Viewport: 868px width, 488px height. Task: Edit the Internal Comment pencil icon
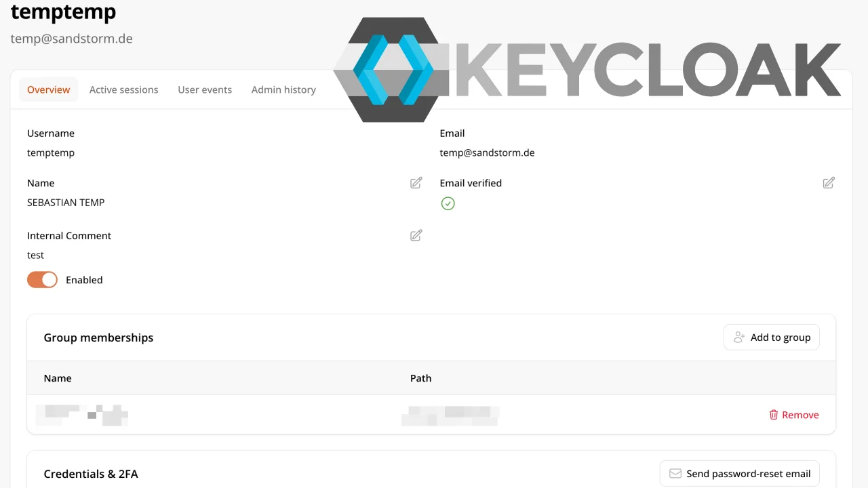pos(416,235)
